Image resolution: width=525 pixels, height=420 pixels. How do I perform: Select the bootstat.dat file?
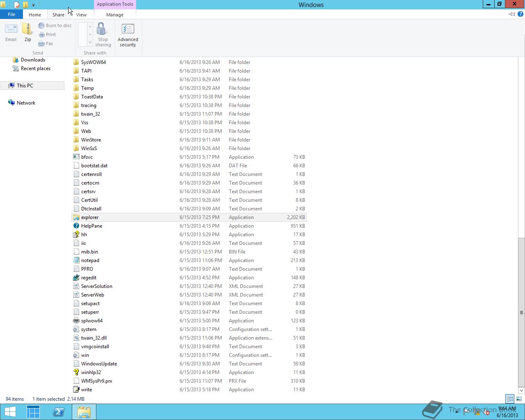(189, 166)
